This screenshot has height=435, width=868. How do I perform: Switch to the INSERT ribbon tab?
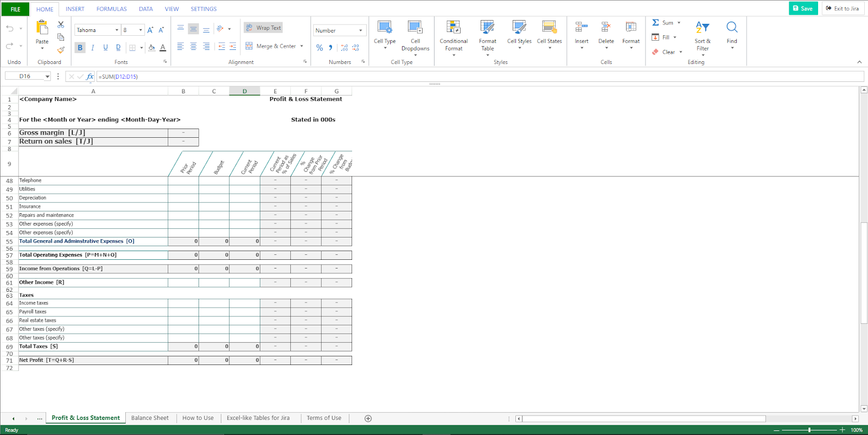(x=75, y=9)
